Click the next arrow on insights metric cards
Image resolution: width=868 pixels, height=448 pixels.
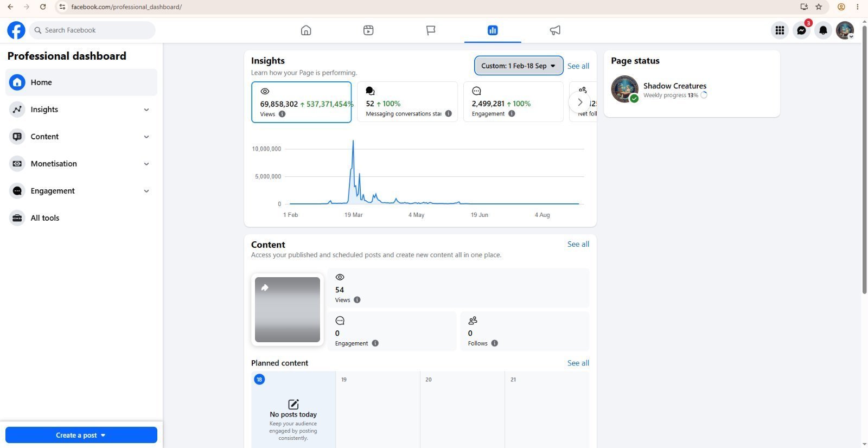(579, 102)
